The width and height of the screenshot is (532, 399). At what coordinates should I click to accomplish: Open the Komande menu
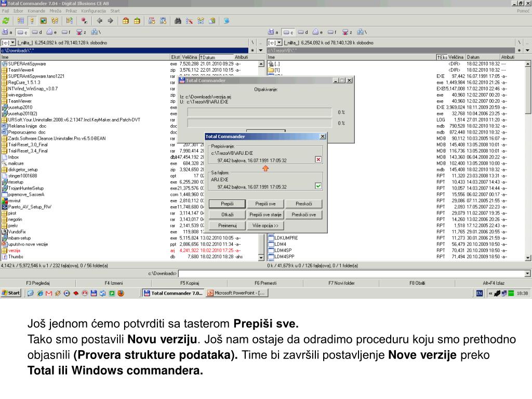pos(36,11)
